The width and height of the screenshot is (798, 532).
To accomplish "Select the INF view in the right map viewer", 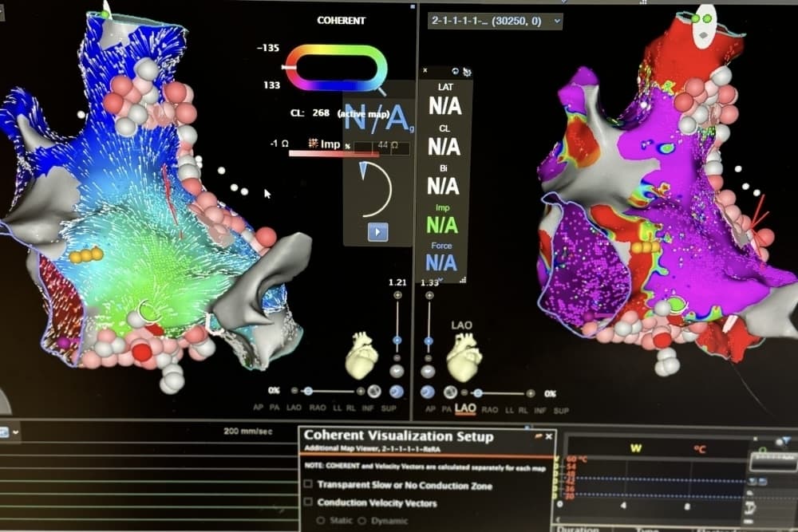I will tap(540, 410).
